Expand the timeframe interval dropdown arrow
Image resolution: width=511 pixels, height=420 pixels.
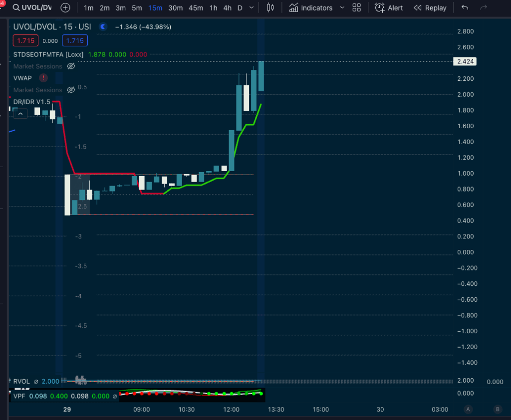coord(252,8)
